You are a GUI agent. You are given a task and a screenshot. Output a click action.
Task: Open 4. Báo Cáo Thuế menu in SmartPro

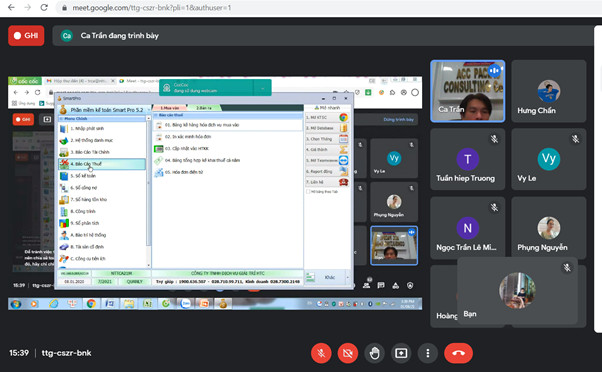[x=102, y=164]
